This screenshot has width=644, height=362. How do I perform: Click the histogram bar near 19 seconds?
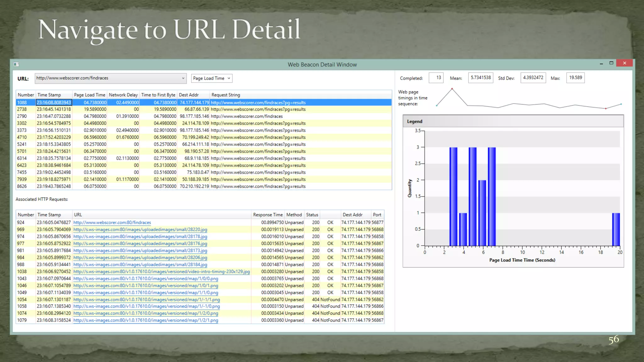tap(616, 229)
